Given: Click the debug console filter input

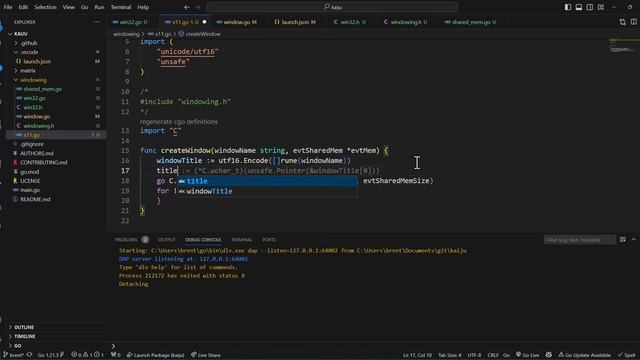Looking at the screenshot, I should click(x=580, y=240).
